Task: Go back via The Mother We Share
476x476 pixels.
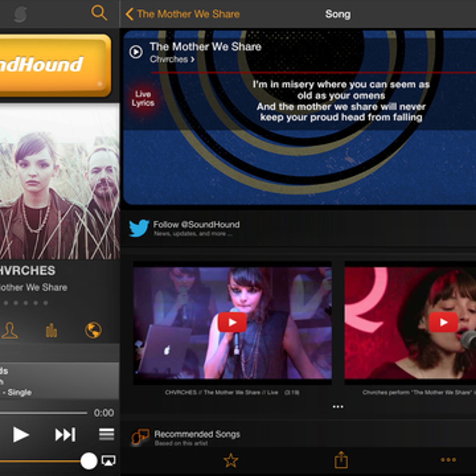Action: tap(183, 14)
